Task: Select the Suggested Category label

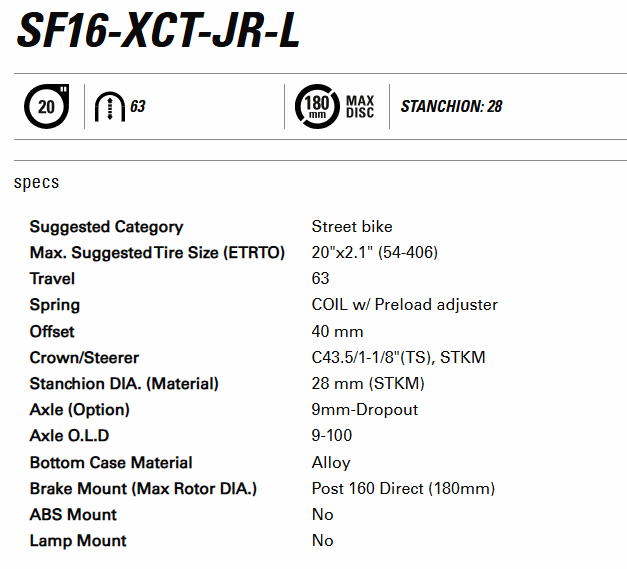Action: [106, 227]
